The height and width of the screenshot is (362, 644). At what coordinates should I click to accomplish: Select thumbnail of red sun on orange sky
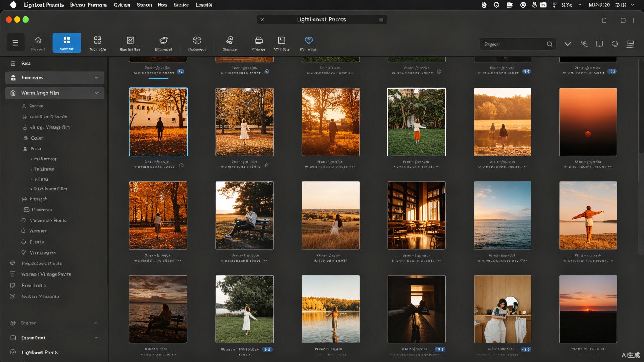(x=588, y=122)
